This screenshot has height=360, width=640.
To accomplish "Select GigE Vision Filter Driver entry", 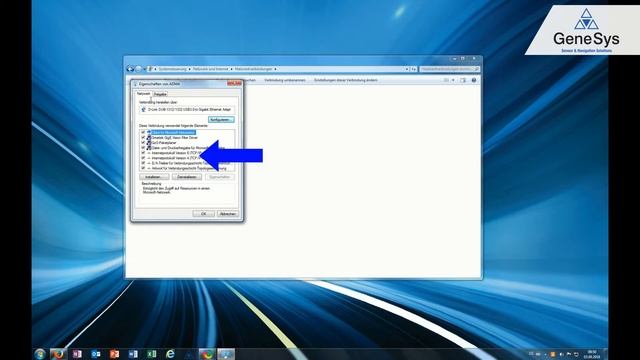I will click(174, 138).
